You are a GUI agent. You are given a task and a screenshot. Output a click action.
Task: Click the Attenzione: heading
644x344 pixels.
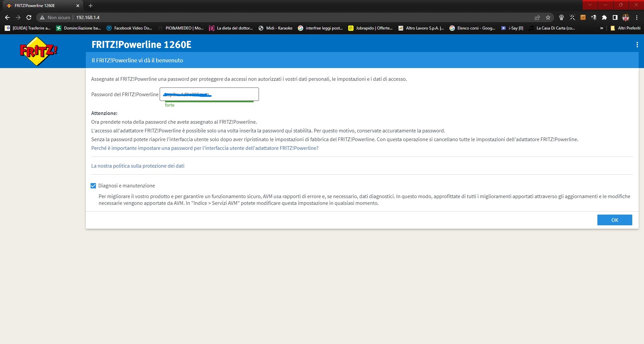click(104, 113)
